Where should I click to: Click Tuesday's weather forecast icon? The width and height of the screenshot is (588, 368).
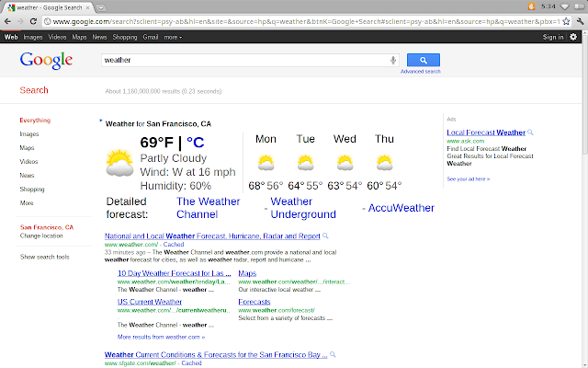305,163
